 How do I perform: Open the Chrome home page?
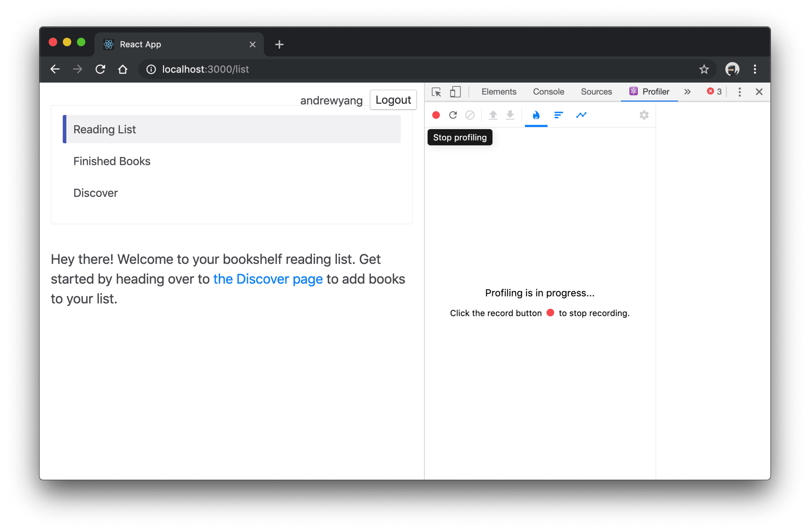click(123, 69)
